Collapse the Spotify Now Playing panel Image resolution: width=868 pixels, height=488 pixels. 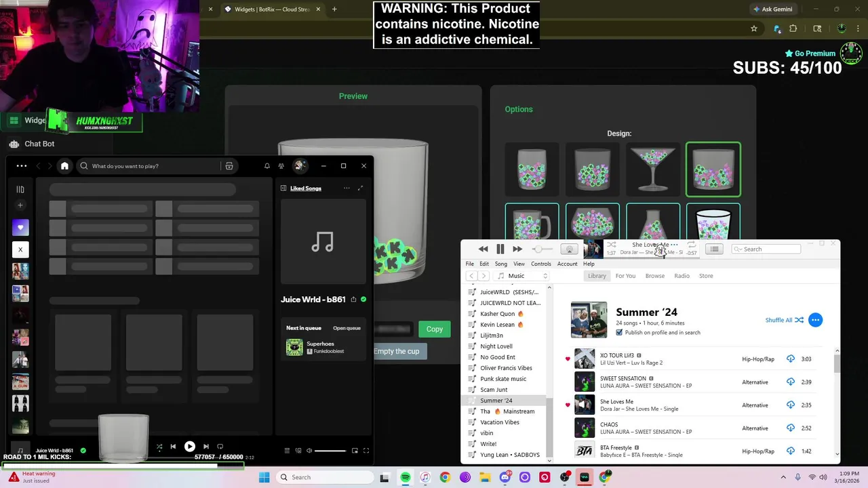click(x=283, y=188)
